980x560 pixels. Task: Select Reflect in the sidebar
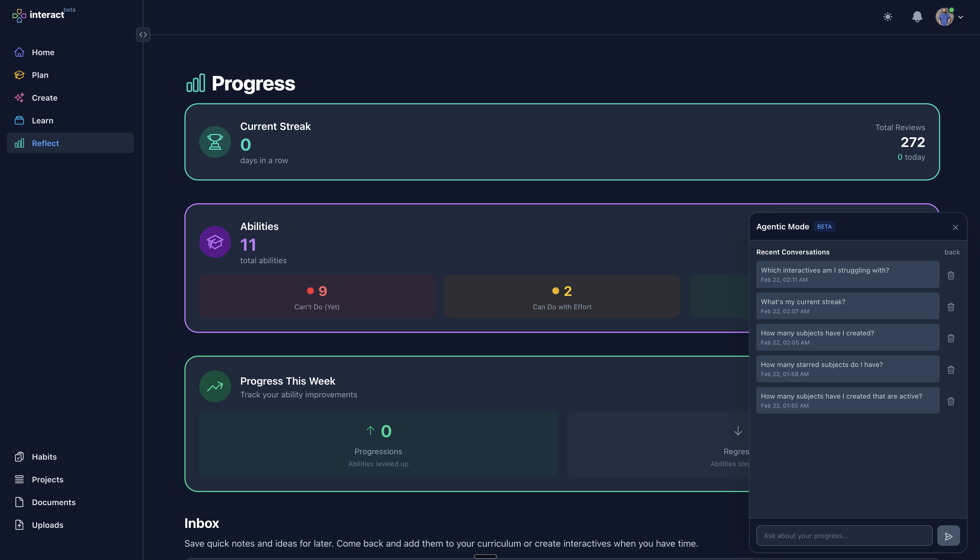tap(45, 143)
